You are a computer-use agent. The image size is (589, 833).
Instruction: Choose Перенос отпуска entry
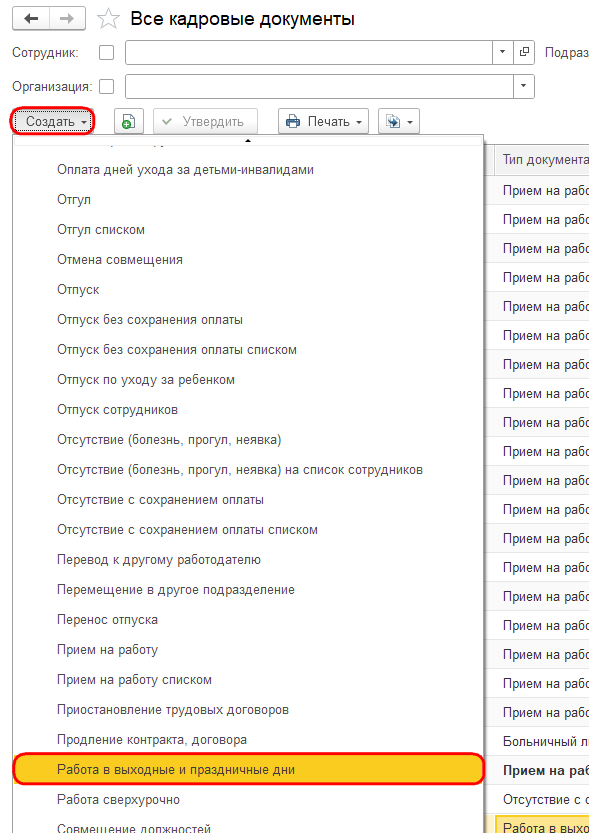pos(248,620)
